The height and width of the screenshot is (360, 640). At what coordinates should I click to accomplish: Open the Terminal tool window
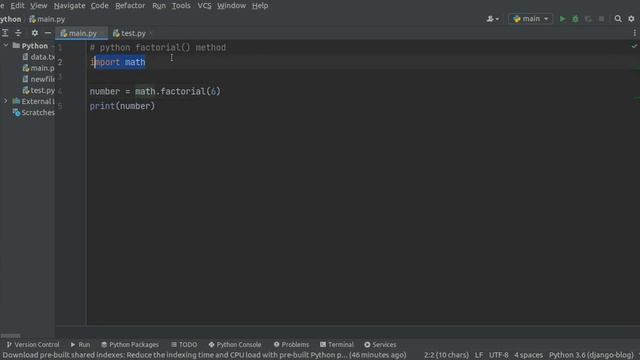[x=337, y=344]
